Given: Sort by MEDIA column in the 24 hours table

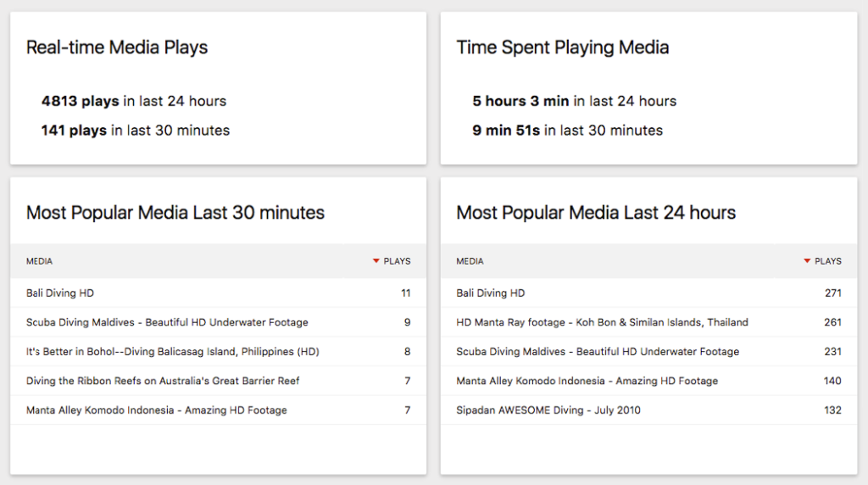Looking at the screenshot, I should point(470,261).
